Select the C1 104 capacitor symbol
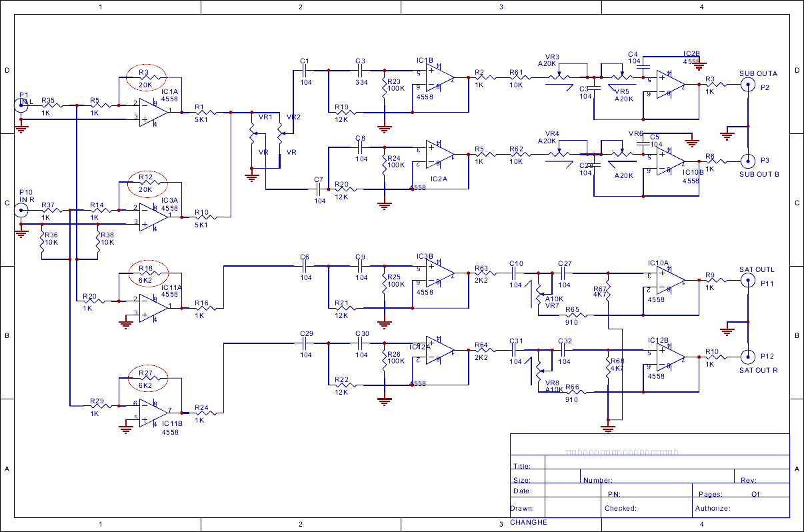 tap(305, 70)
